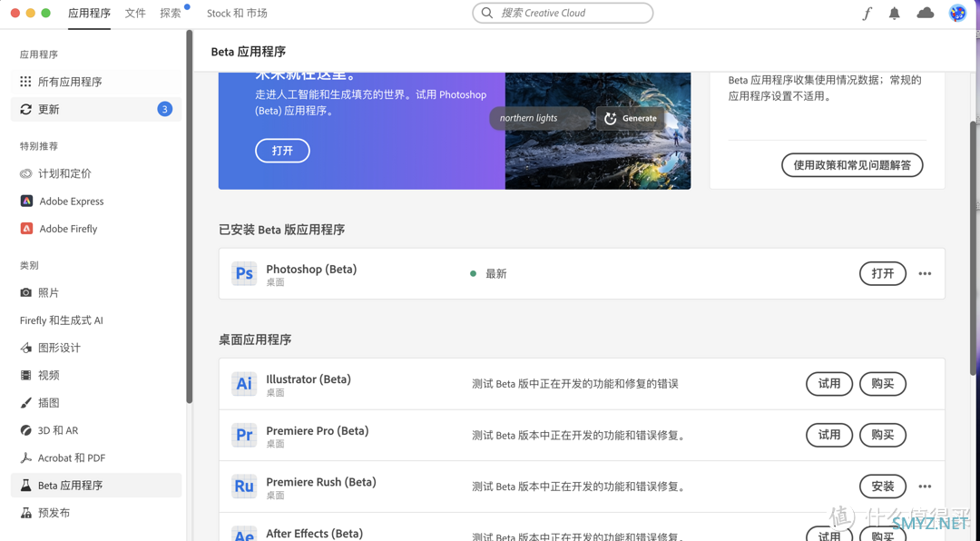Click the 已安装 Beta 版应用程序 heading
The image size is (980, 541).
[282, 230]
